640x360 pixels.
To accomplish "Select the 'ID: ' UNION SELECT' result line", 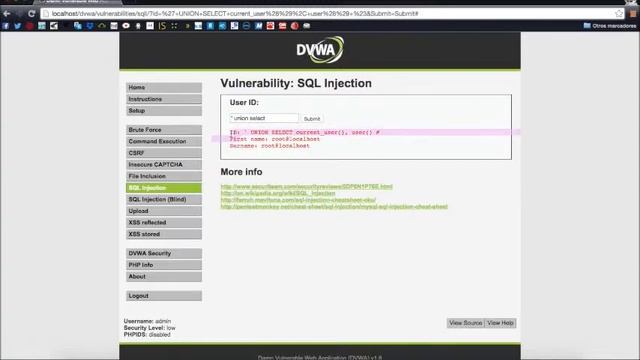I will [304, 132].
